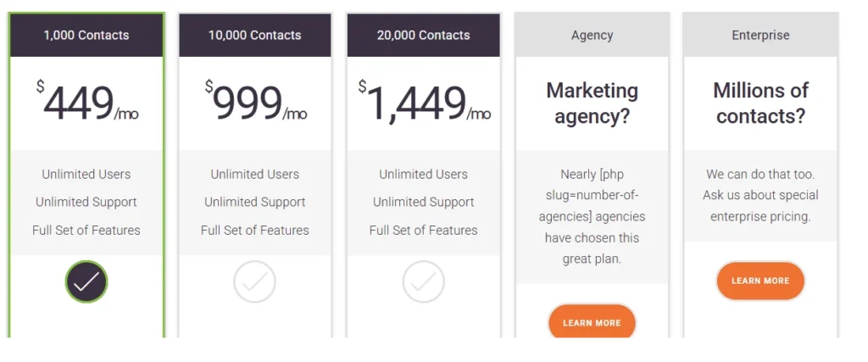Viewport: 868px width, 362px height.
Task: Open the 1,000 Contacts plan header
Action: pyautogui.click(x=86, y=36)
